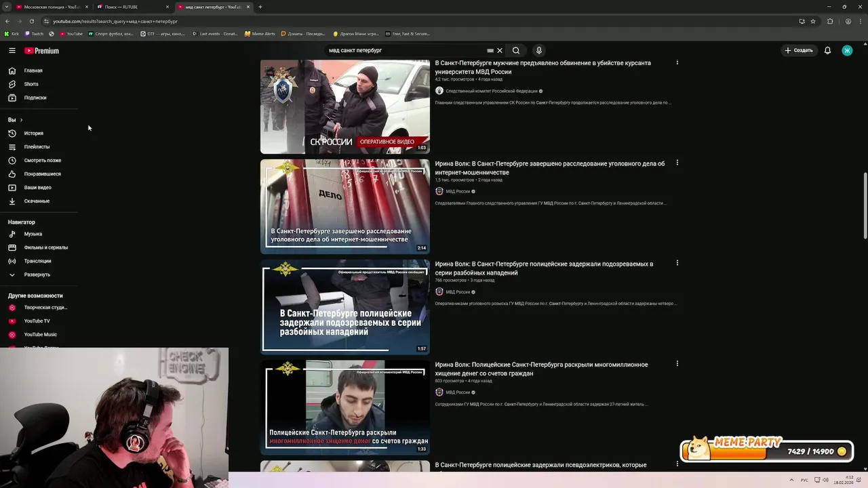Open title about псевдоэлектриков video
The width and height of the screenshot is (868, 488).
click(x=540, y=466)
